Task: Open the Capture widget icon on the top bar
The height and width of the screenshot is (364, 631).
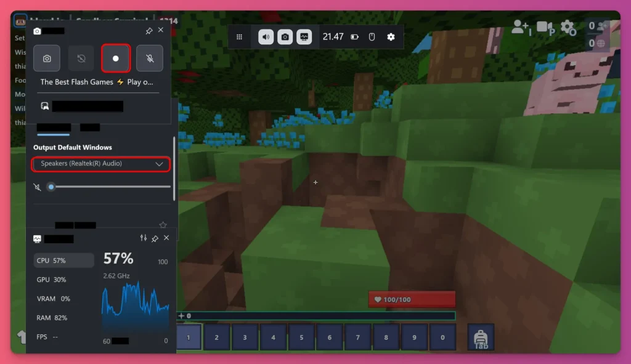Action: [x=285, y=37]
